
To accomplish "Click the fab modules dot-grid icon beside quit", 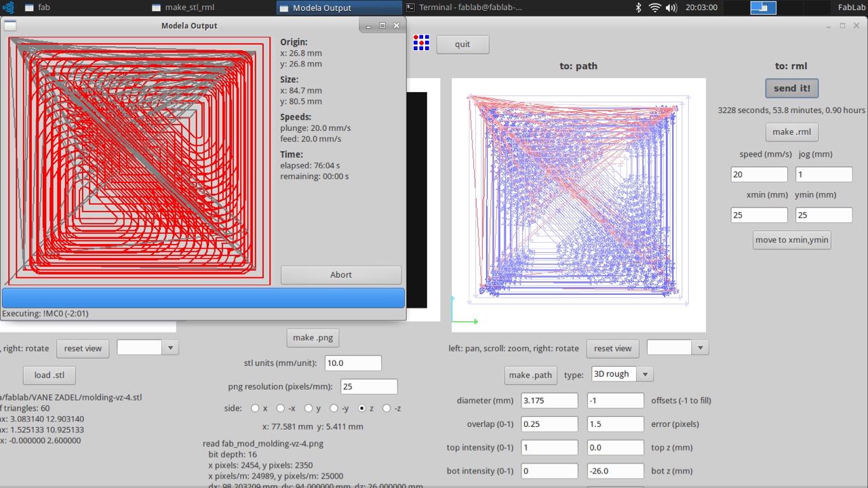I will click(x=422, y=44).
